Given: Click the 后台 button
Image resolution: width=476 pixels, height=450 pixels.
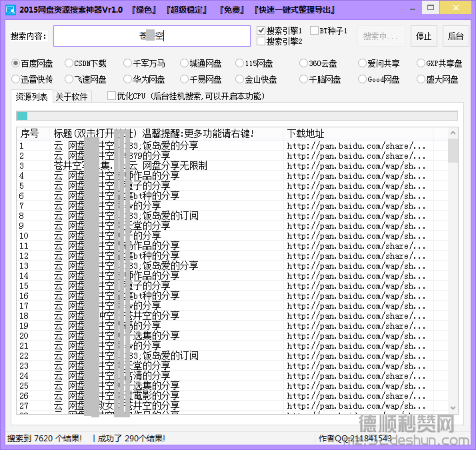Looking at the screenshot, I should [x=455, y=36].
